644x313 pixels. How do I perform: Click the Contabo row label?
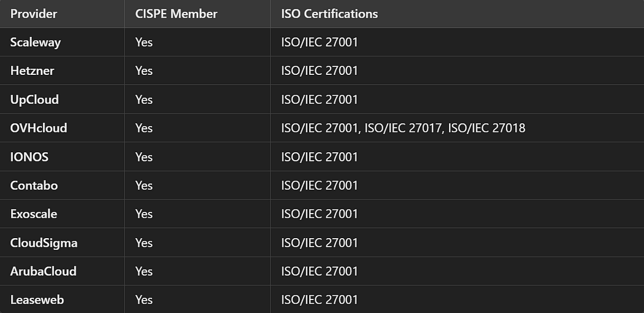click(34, 185)
